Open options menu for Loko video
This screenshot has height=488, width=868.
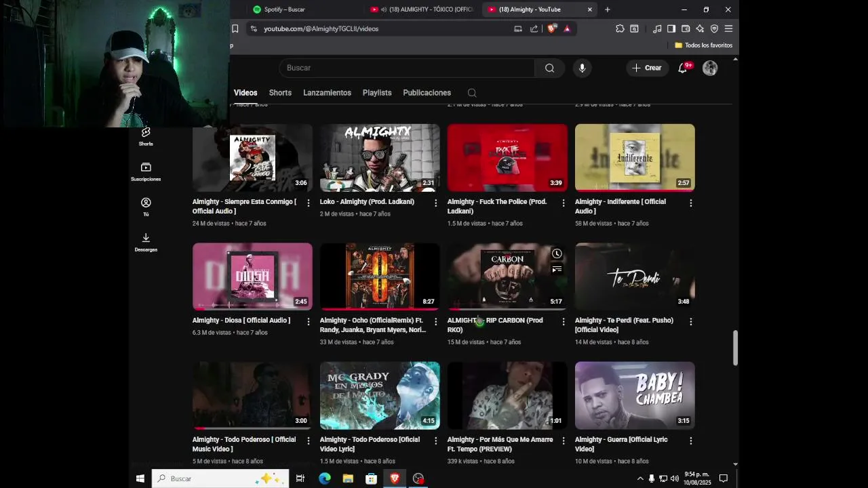(x=435, y=203)
